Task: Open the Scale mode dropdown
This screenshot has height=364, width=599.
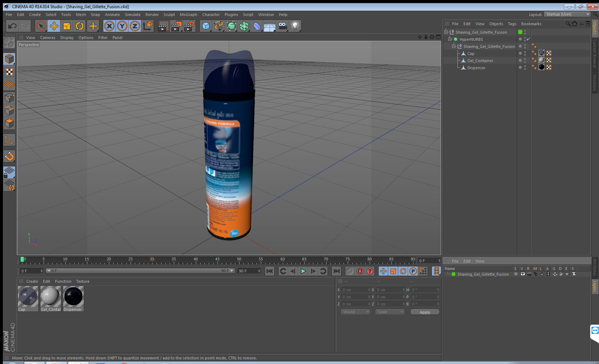Action: click(x=390, y=312)
